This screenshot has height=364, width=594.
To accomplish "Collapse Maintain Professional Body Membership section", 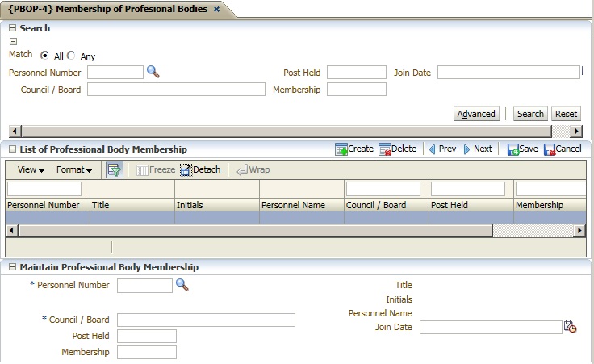I will pos(13,267).
